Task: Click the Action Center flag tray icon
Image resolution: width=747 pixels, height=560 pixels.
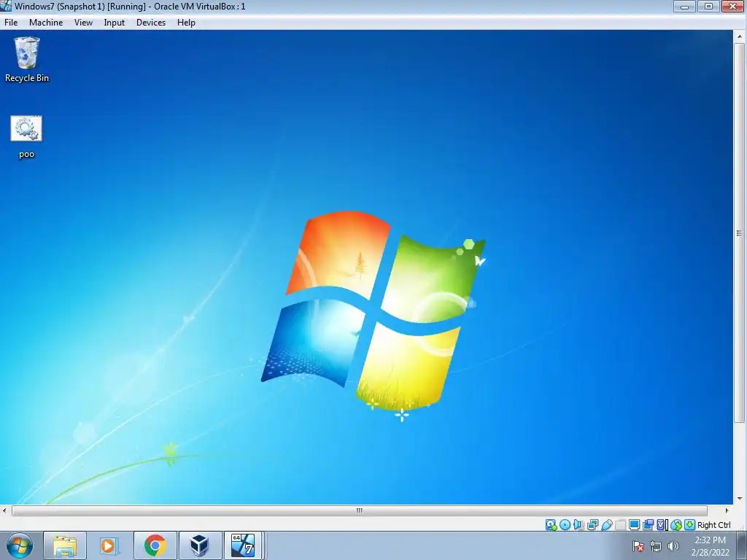Action: pos(638,546)
